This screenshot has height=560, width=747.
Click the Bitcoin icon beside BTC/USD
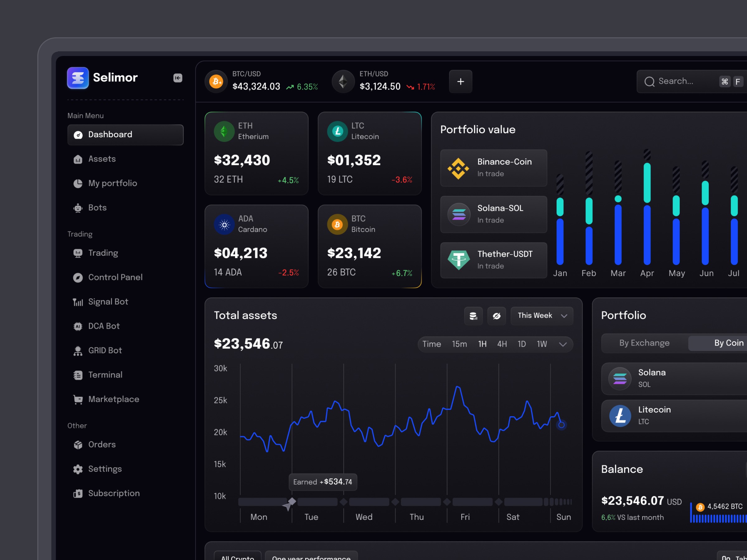point(216,81)
